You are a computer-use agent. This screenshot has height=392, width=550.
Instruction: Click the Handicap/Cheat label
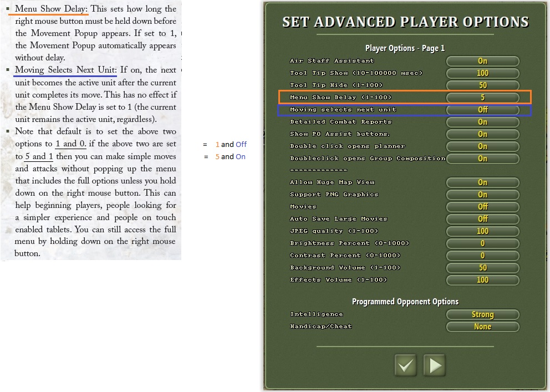pos(320,327)
